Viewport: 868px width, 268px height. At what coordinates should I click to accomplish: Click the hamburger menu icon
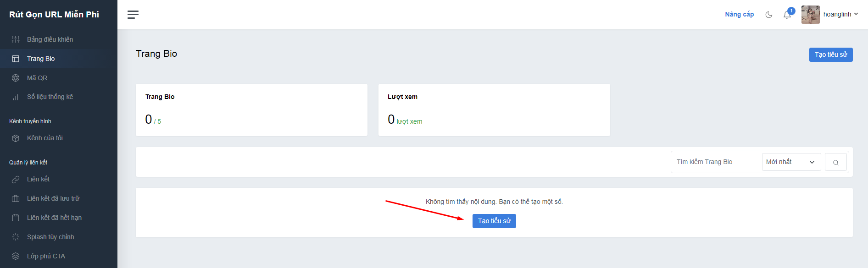(x=133, y=15)
